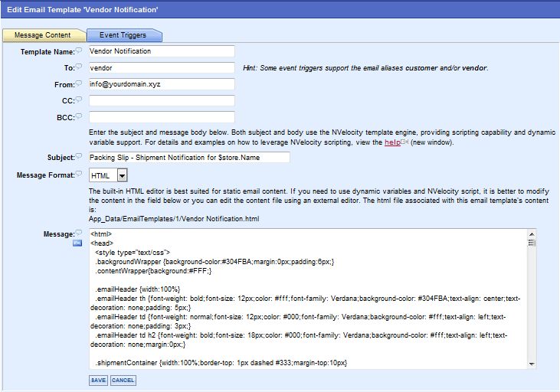Switch to the Event Triggers tab
Screen dimensions: 560x392
tap(123, 35)
